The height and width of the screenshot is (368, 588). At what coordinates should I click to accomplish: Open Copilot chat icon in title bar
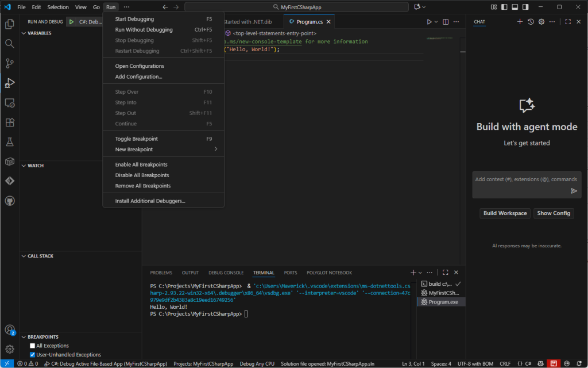click(x=417, y=7)
